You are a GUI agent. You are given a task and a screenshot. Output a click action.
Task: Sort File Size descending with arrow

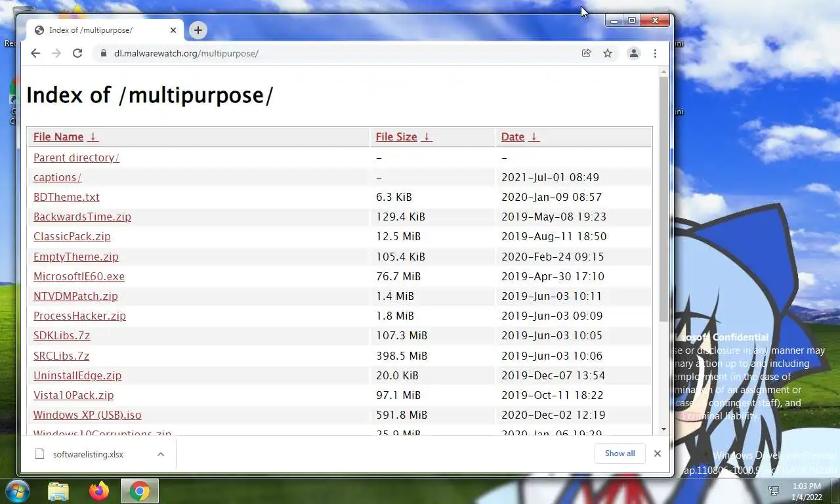coord(427,136)
